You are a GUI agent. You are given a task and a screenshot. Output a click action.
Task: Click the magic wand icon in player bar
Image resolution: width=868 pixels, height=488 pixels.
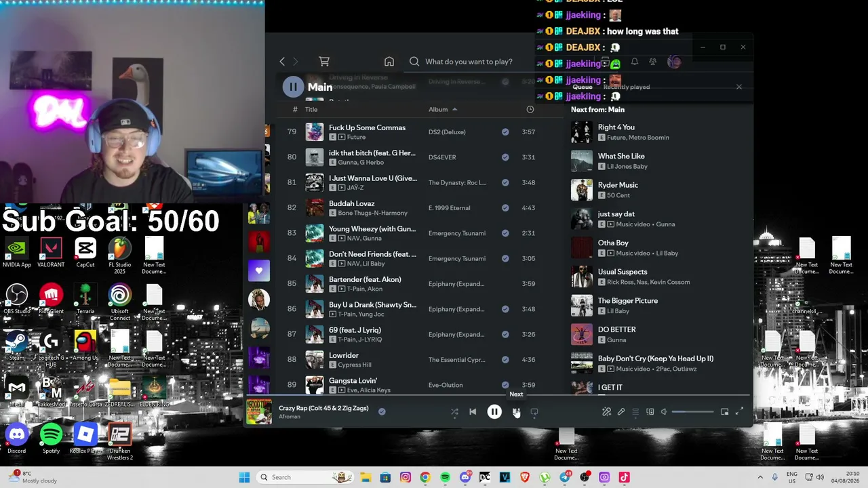pos(606,412)
